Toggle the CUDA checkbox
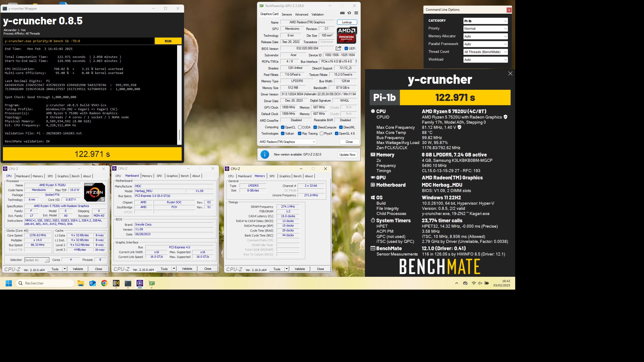This screenshot has height=362, width=644. pyautogui.click(x=300, y=127)
